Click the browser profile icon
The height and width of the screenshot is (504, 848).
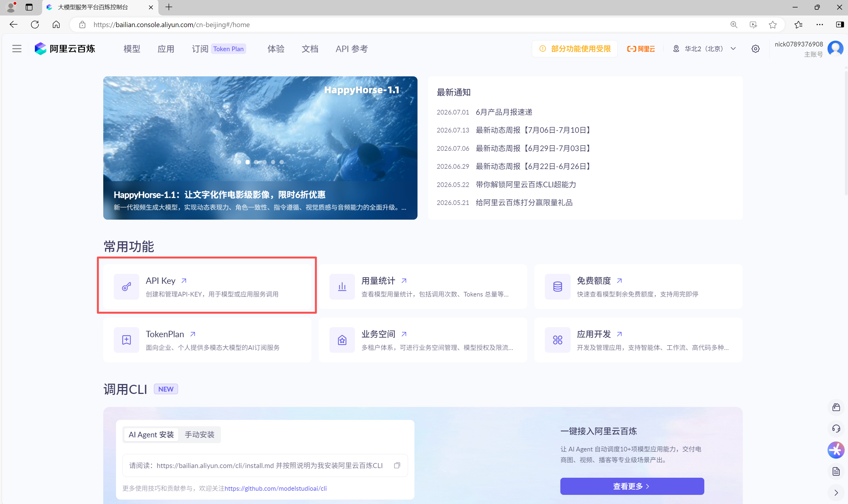point(11,7)
